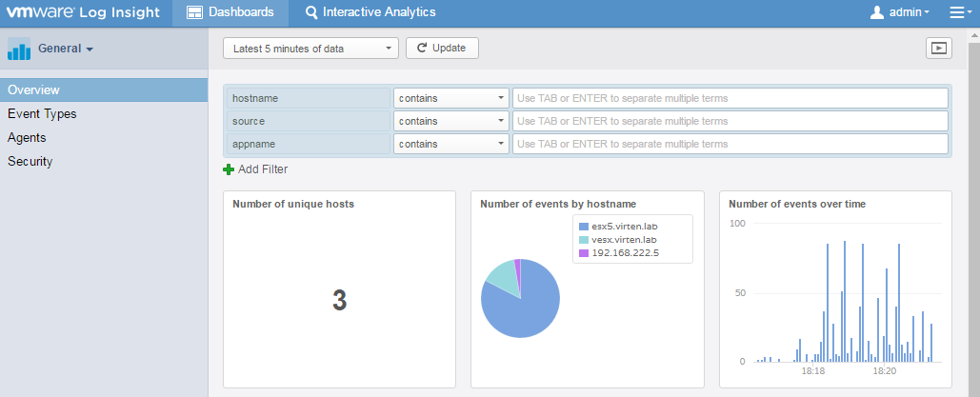The width and height of the screenshot is (980, 397).
Task: Click the VMware Log Insight logo
Action: point(83,11)
